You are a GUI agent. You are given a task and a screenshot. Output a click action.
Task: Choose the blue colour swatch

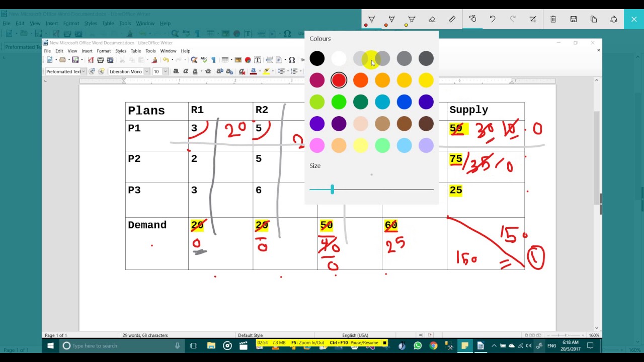(404, 102)
